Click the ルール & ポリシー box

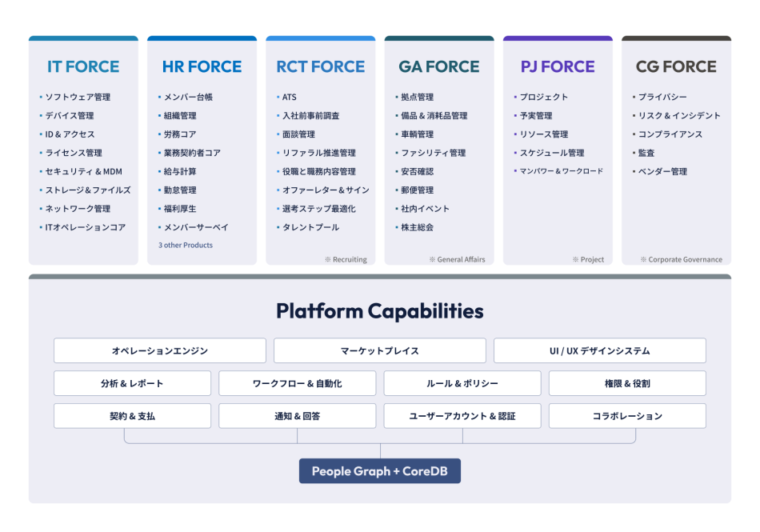pyautogui.click(x=462, y=383)
